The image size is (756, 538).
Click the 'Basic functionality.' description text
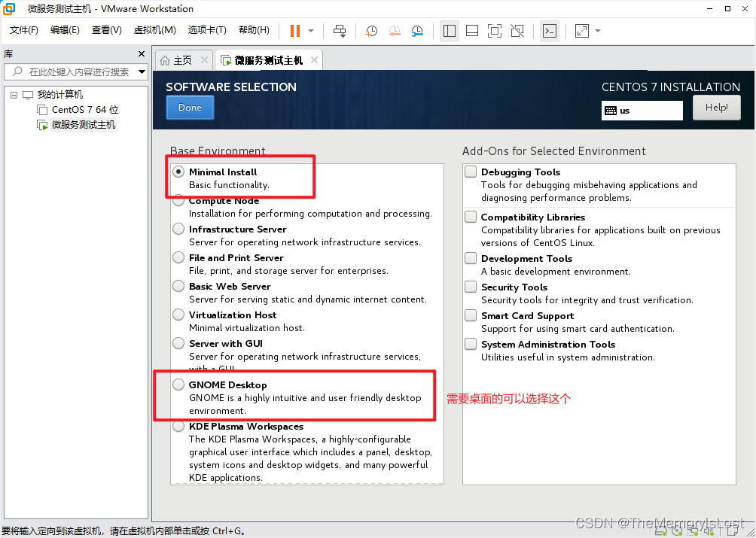[x=229, y=185]
